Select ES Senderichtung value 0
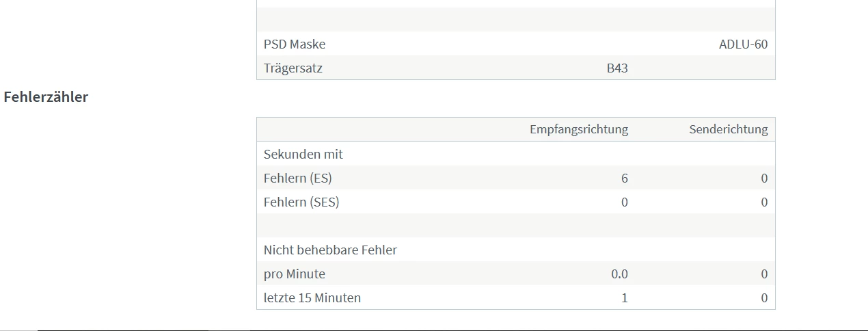The height and width of the screenshot is (331, 868). tap(764, 178)
